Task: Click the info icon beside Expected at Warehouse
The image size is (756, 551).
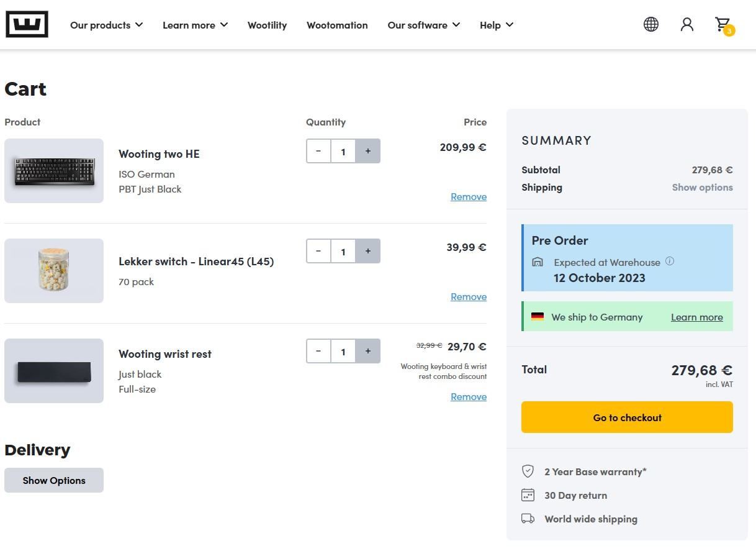Action: (x=670, y=261)
